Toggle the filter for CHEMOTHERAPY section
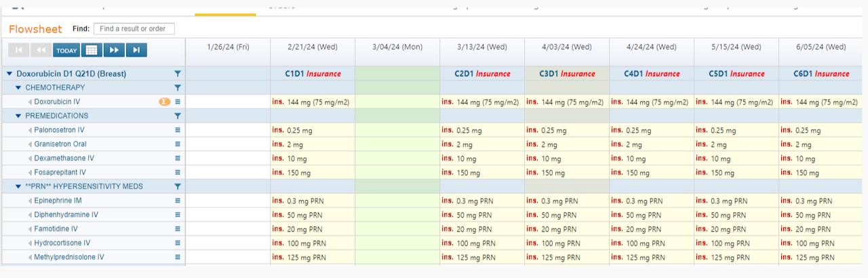Screen dimensions: 868x278 tap(178, 87)
